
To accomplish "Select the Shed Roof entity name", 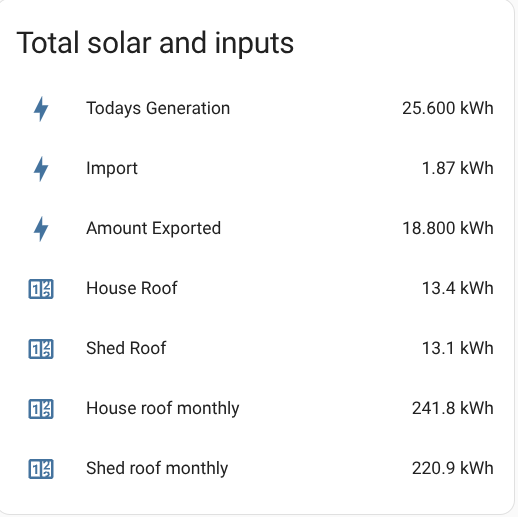I will (126, 348).
